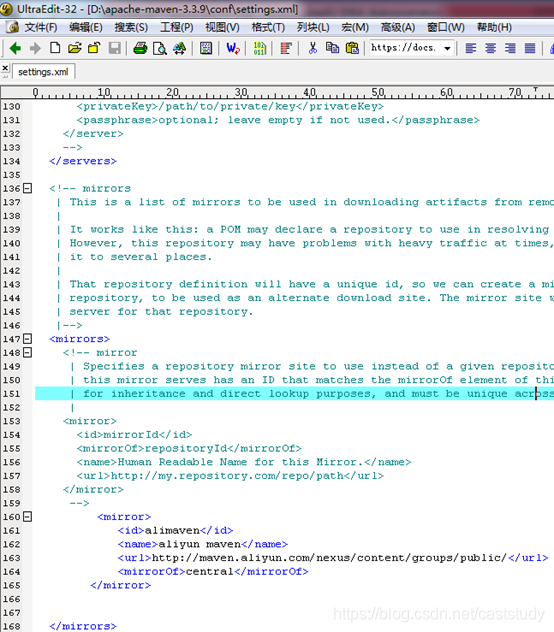Click the </mirrors> closing tag on line 168
The width and height of the screenshot is (554, 632).
tap(83, 626)
